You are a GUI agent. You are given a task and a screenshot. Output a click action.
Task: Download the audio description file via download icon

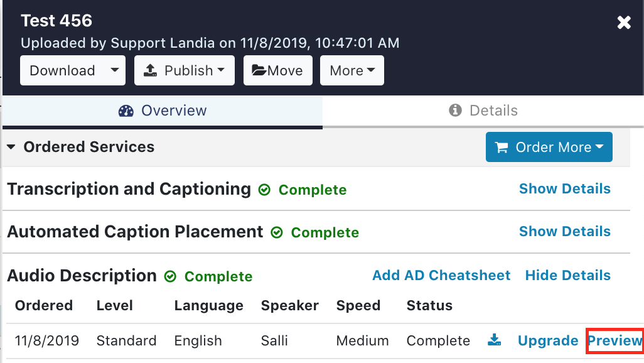pos(495,340)
